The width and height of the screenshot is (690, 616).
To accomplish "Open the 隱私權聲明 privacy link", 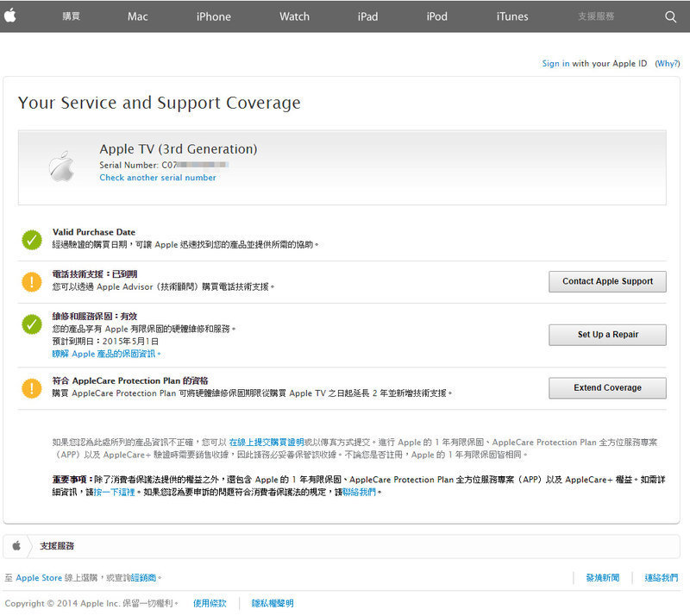I will 273,603.
